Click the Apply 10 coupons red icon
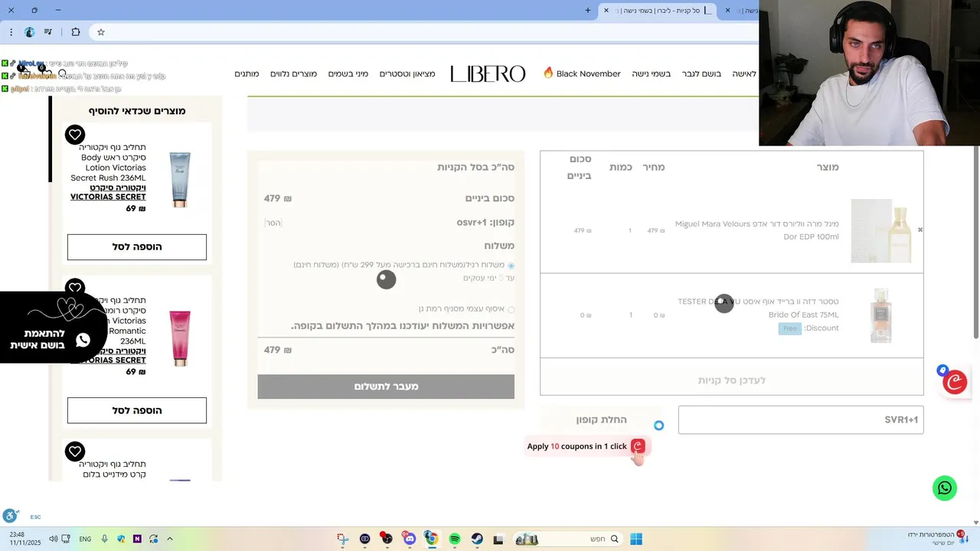The width and height of the screenshot is (980, 551). click(x=639, y=446)
